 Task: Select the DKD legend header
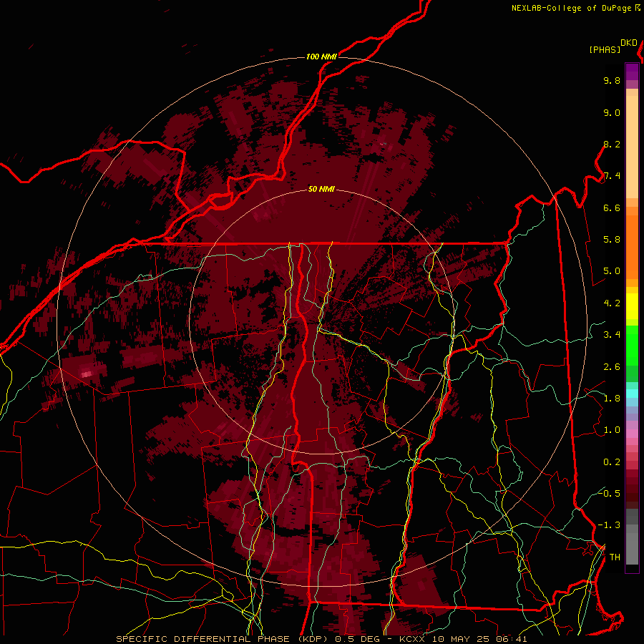click(628, 43)
